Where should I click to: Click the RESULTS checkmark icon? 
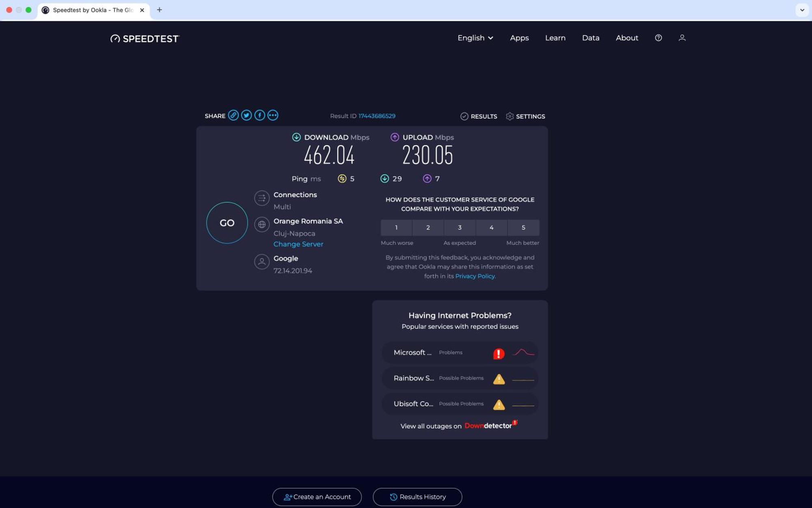[464, 117]
